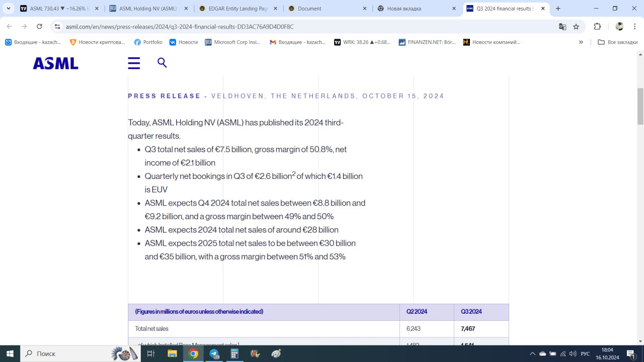Show hidden system tray icons

click(x=532, y=354)
